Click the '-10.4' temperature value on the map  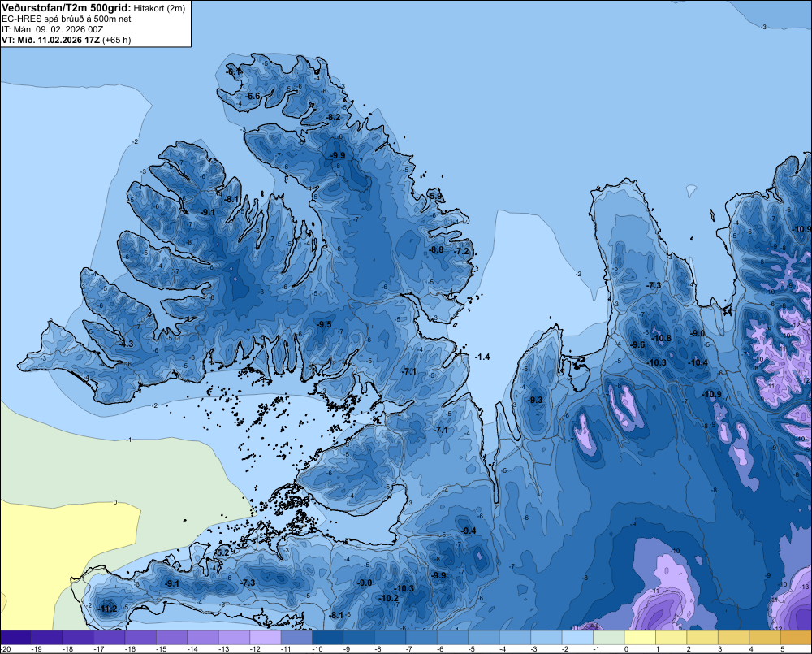tap(698, 363)
